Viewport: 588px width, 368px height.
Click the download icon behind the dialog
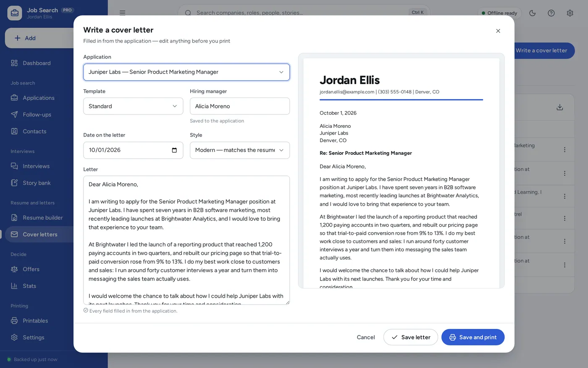coord(560,107)
